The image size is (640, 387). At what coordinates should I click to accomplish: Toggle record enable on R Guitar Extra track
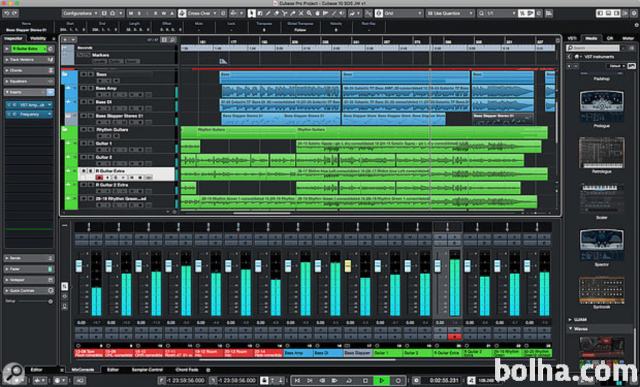(99, 178)
